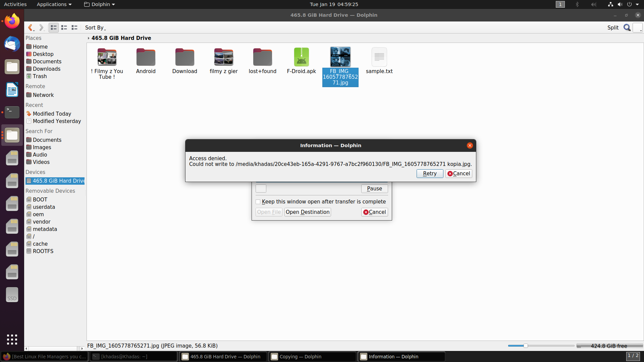
Task: Open Terminal from the dock
Action: click(x=12, y=112)
